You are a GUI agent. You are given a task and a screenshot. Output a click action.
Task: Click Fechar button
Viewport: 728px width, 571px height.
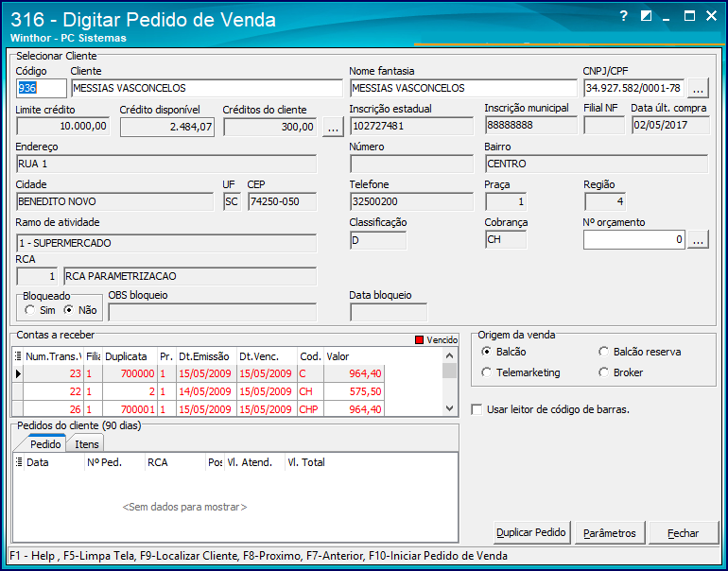pyautogui.click(x=684, y=533)
